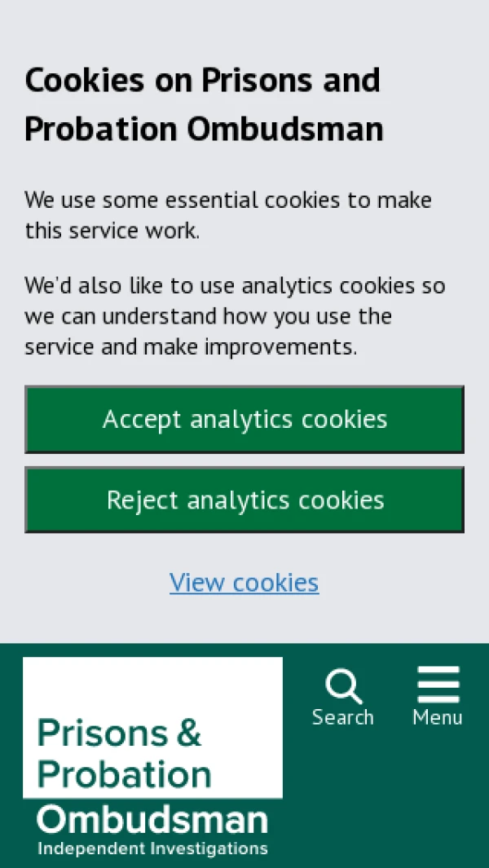The width and height of the screenshot is (489, 868).
Task: Click the "Search" label in header
Action: [343, 717]
